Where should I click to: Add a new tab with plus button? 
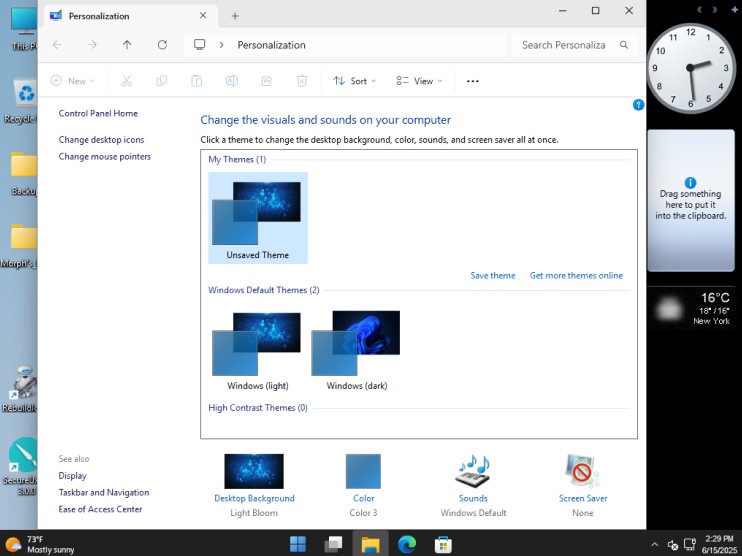235,16
